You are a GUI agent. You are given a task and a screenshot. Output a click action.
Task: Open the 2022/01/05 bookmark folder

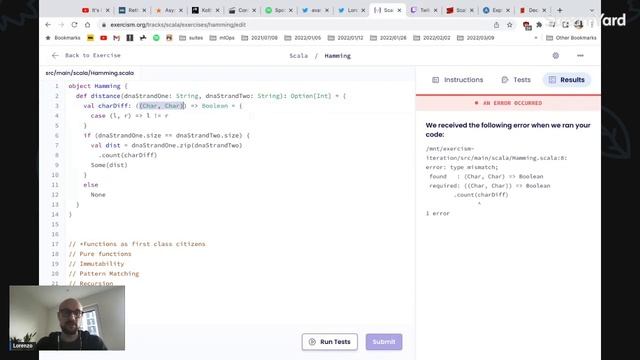pos(303,38)
